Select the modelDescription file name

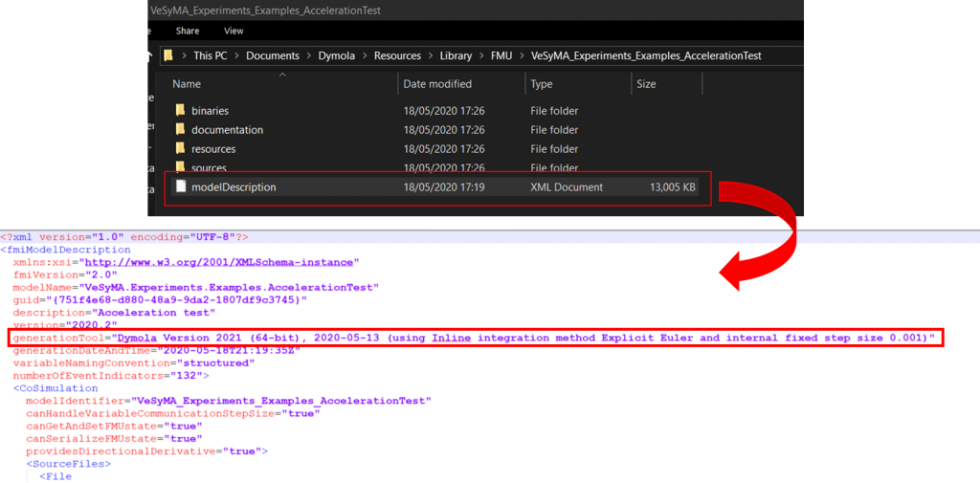tap(234, 187)
